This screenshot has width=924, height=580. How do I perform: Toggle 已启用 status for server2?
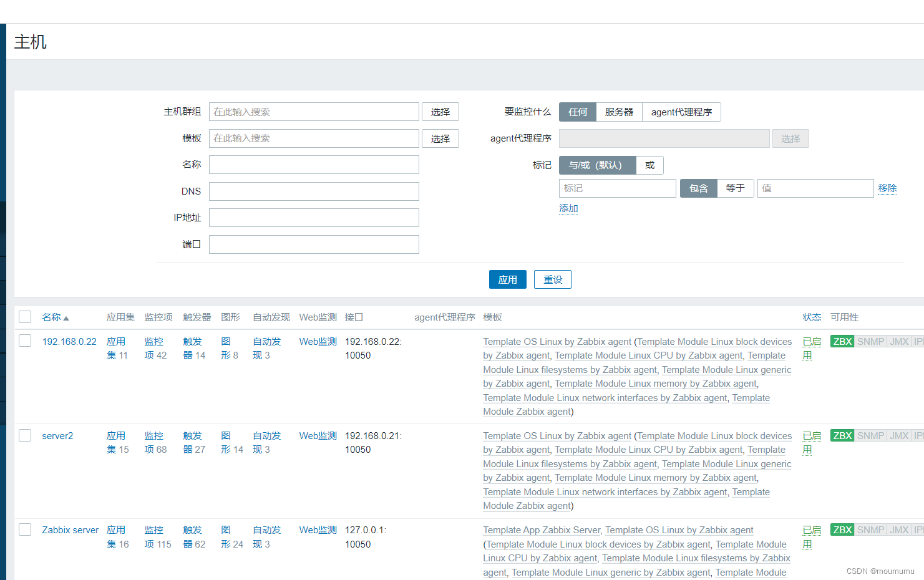[x=812, y=442]
